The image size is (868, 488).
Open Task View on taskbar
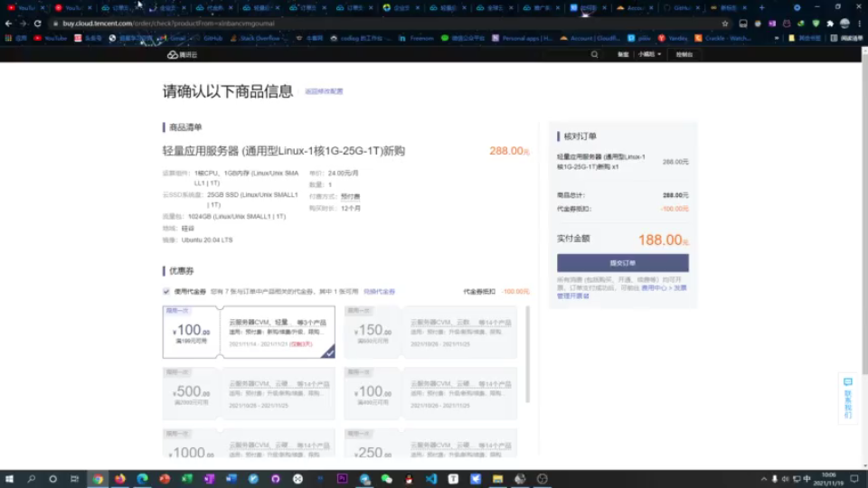coord(75,479)
